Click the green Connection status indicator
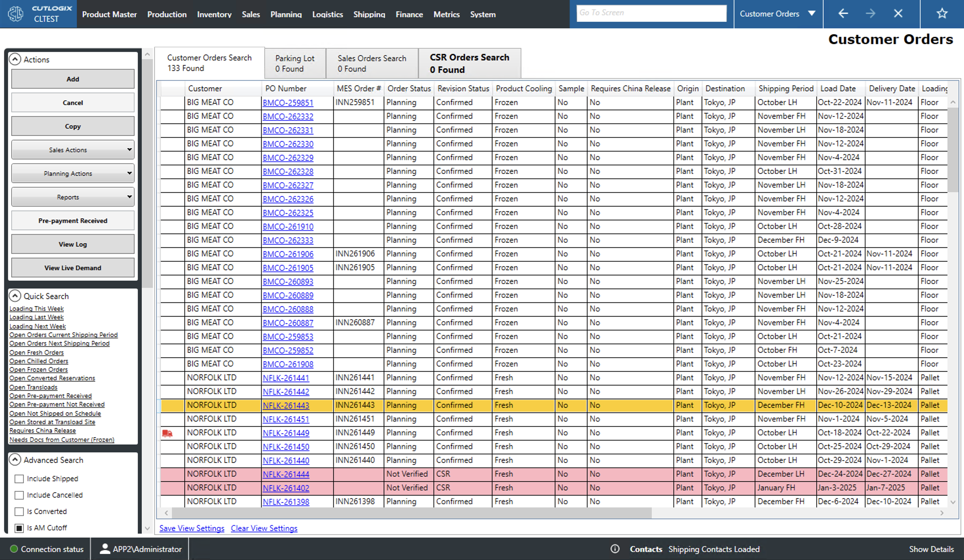Image resolution: width=964 pixels, height=560 pixels. tap(14, 549)
